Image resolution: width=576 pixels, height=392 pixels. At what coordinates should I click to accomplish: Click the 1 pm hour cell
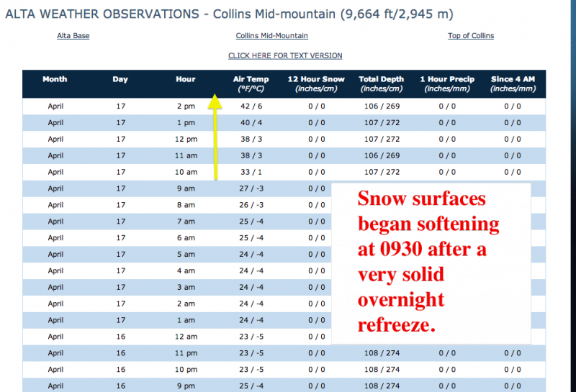pos(186,122)
